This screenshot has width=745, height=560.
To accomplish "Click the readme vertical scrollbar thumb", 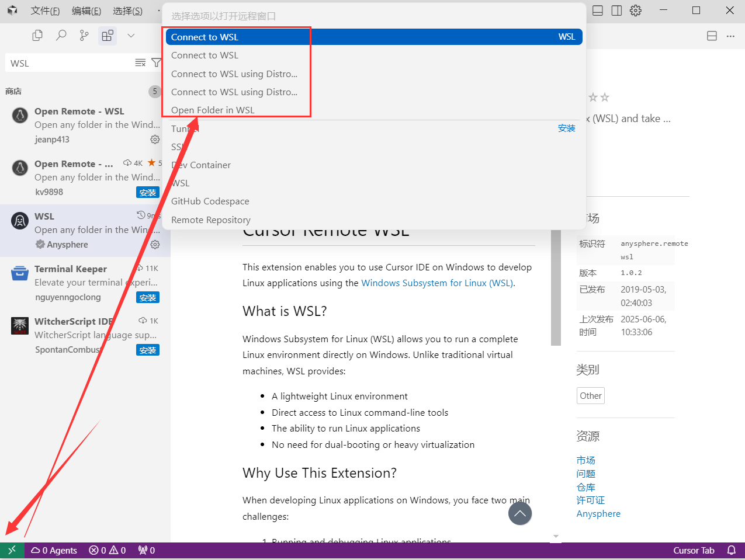I will tap(556, 287).
